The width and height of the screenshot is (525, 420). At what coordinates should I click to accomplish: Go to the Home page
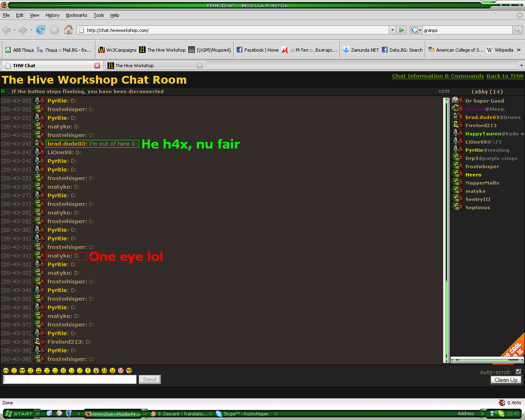[68, 30]
